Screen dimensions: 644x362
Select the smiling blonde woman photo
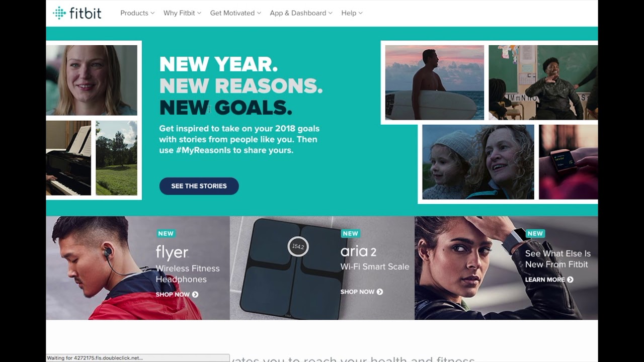point(92,80)
